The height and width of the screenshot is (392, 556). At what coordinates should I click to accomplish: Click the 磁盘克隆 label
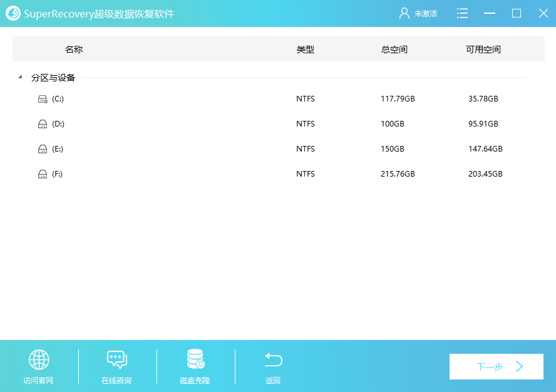pyautogui.click(x=195, y=381)
